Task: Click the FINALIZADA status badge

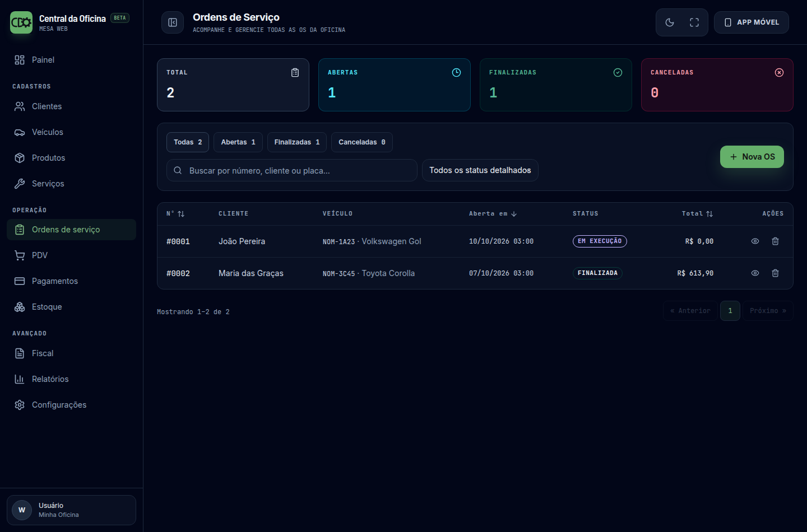Action: coord(597,273)
